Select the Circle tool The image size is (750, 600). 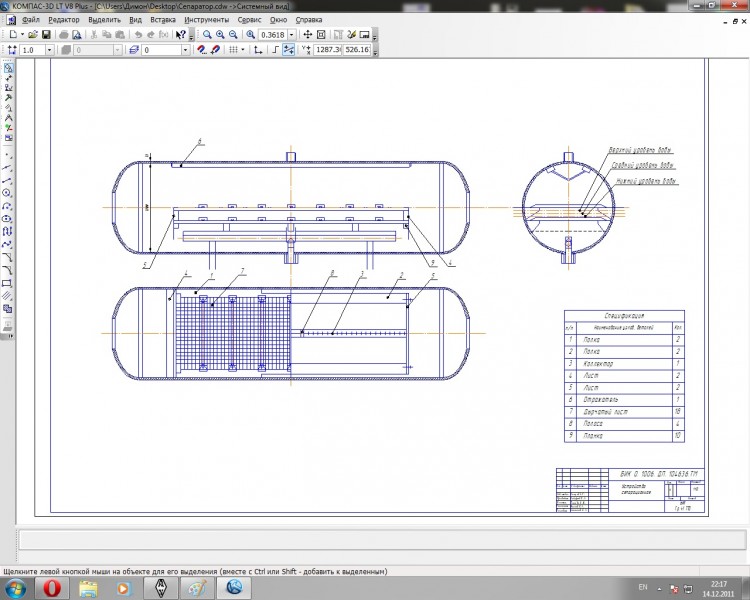(x=7, y=193)
